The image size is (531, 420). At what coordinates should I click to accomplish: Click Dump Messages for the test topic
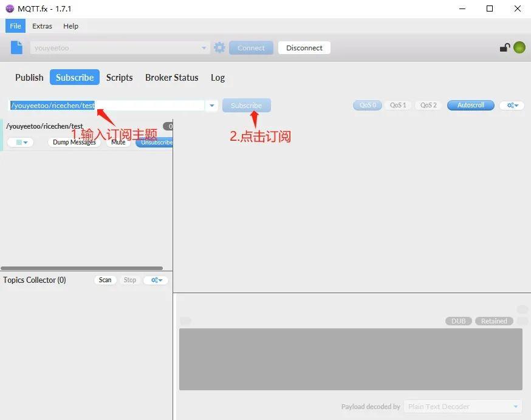(x=74, y=143)
